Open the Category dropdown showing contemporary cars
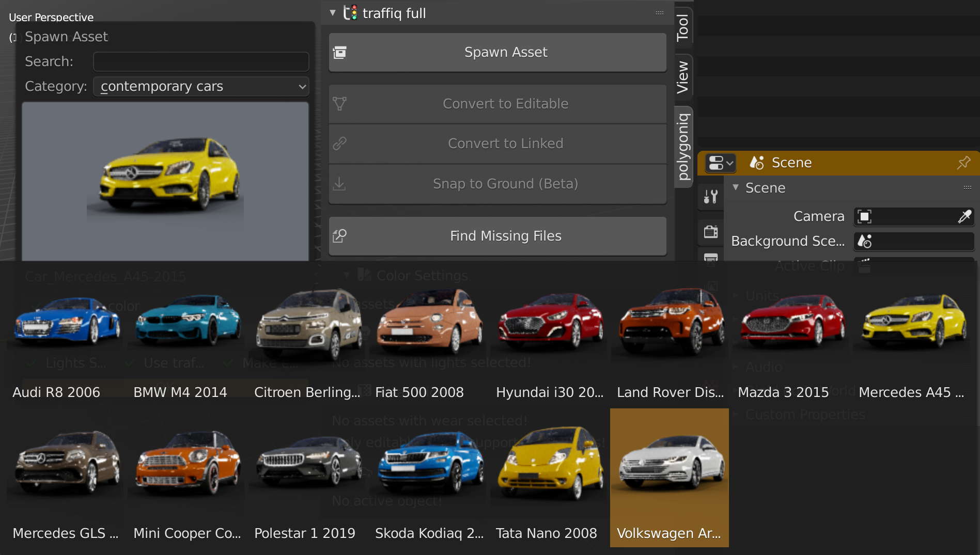Image resolution: width=980 pixels, height=555 pixels. [200, 86]
